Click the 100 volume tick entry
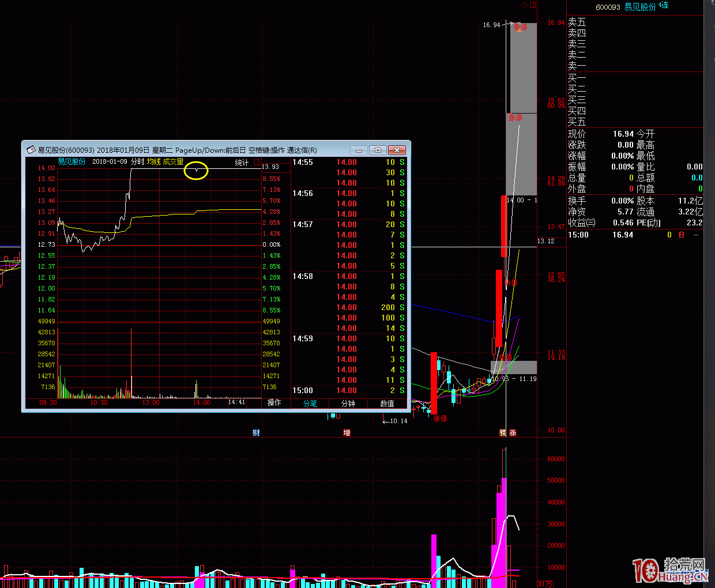Viewport: 715px width, 588px height. pos(388,318)
